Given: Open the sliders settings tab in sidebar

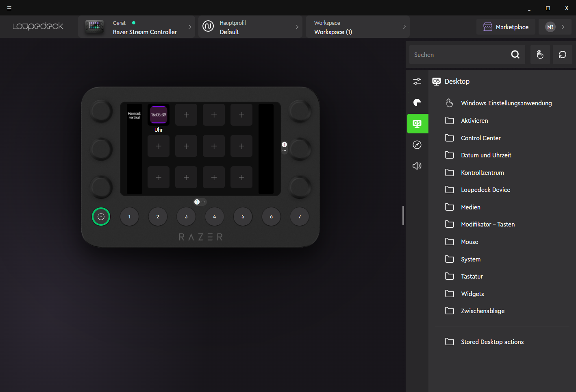Looking at the screenshot, I should coord(417,81).
